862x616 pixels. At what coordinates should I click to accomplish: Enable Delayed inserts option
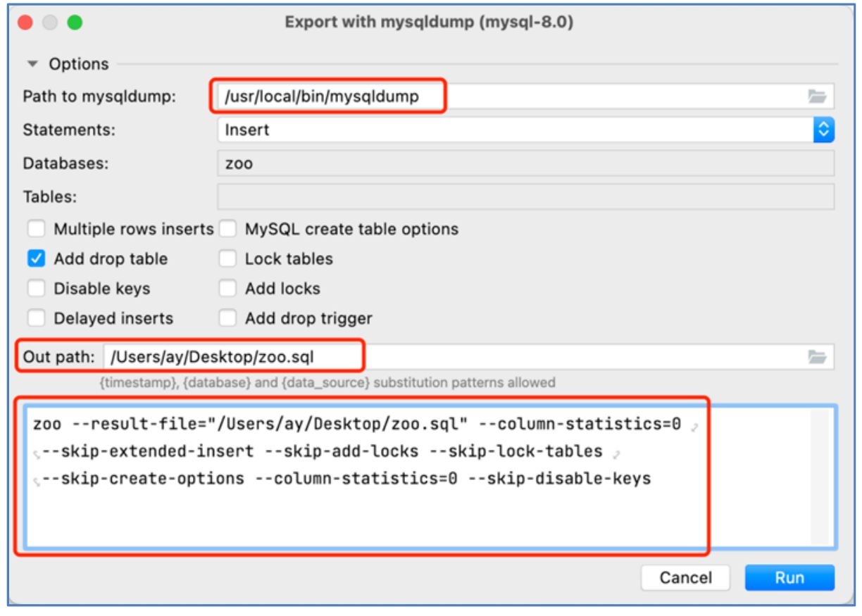(x=37, y=318)
